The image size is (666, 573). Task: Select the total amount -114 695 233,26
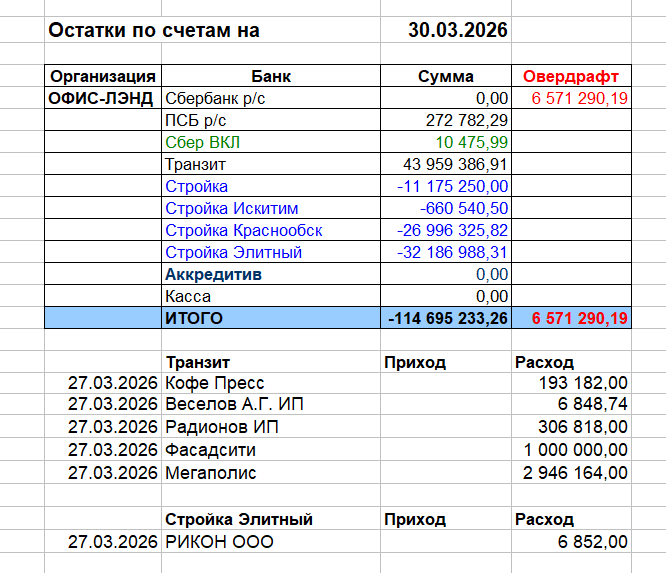pos(446,318)
